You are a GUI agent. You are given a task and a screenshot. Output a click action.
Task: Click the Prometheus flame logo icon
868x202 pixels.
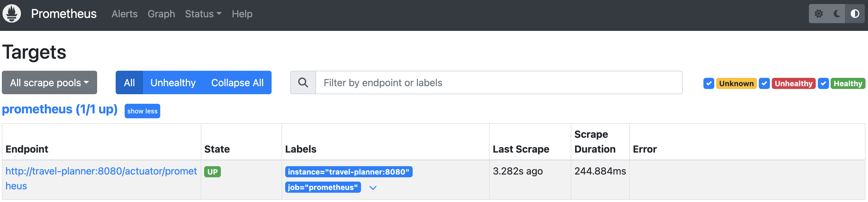[12, 14]
